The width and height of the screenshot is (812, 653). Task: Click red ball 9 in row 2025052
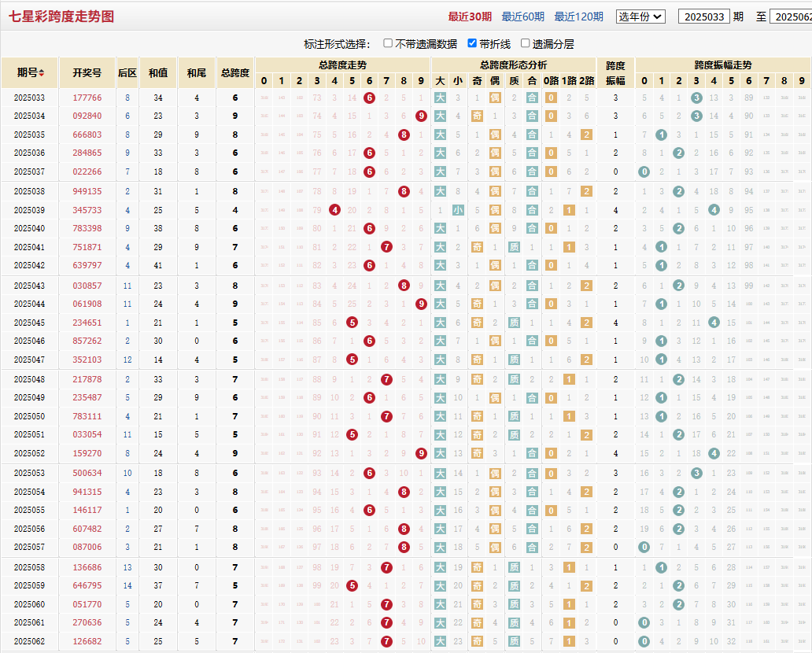(421, 454)
